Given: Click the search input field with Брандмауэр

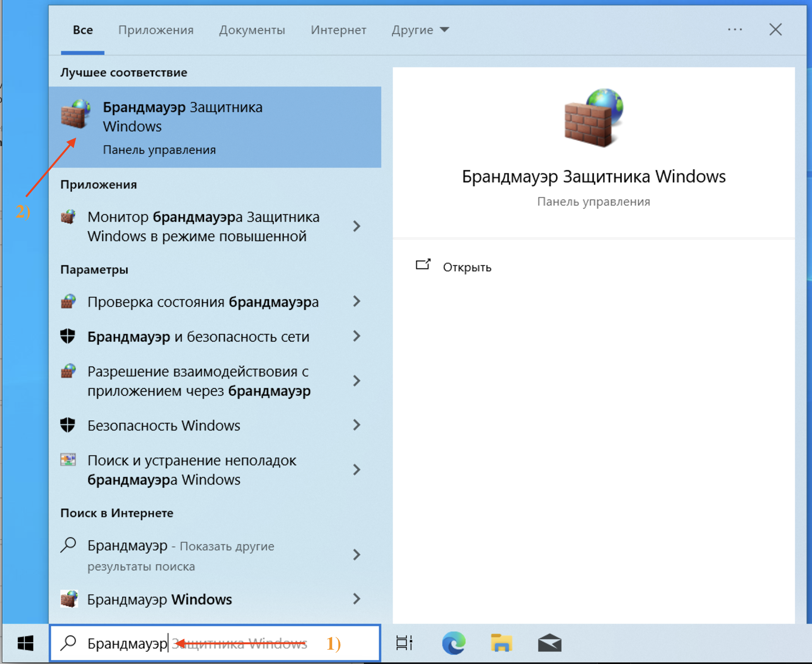Looking at the screenshot, I should click(215, 643).
